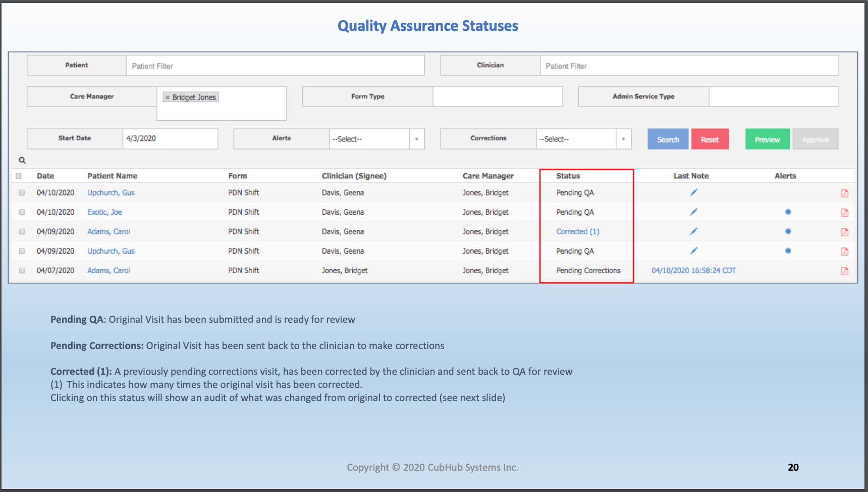Expand the Corrections dropdown arrow
The width and height of the screenshot is (868, 492).
(623, 139)
